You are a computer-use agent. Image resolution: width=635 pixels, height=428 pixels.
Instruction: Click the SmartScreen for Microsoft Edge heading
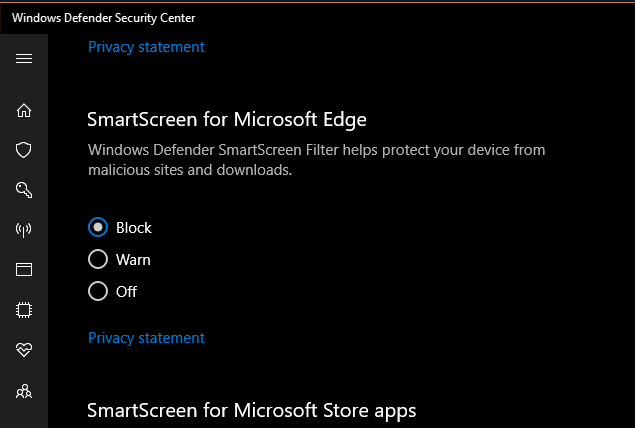(227, 119)
